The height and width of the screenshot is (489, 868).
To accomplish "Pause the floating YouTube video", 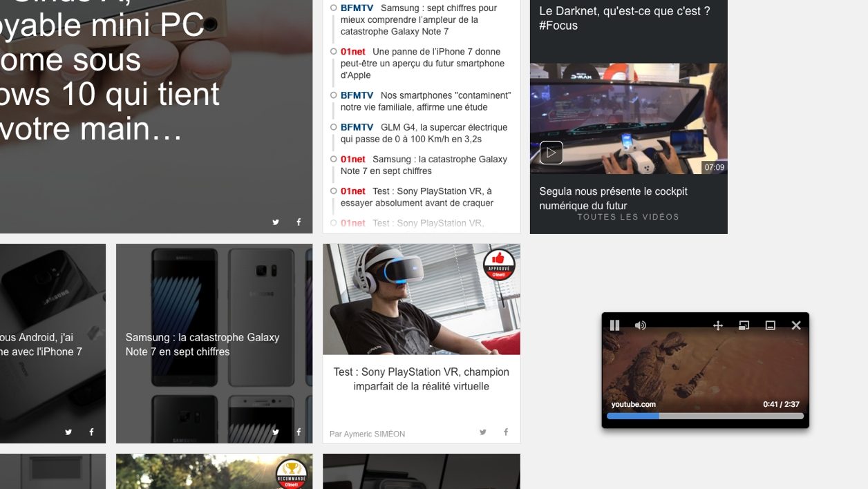I will tap(614, 325).
